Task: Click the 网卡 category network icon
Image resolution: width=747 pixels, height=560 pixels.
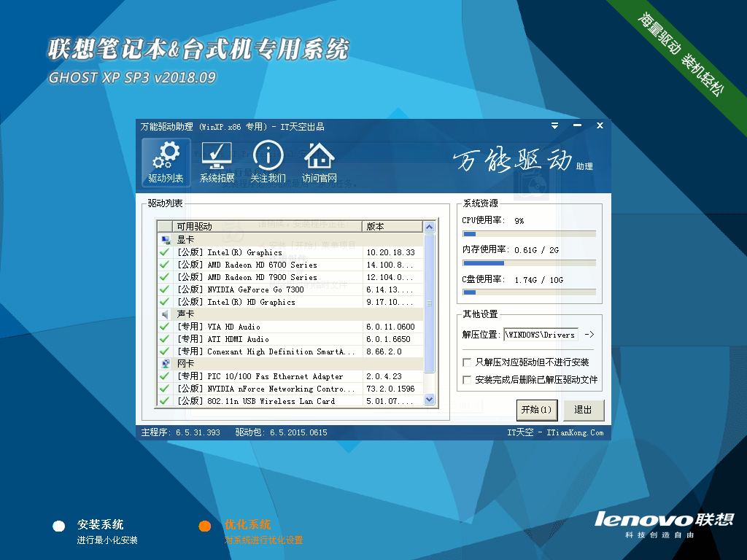Action: tap(166, 364)
